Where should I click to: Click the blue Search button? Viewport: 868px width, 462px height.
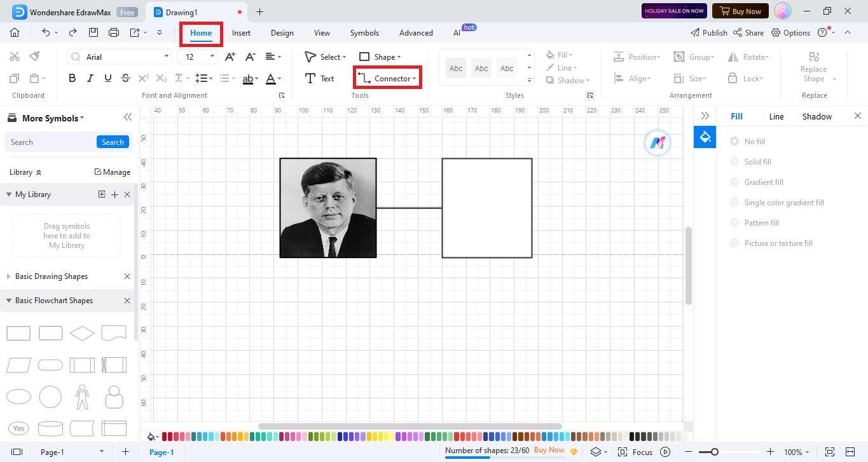click(x=113, y=142)
